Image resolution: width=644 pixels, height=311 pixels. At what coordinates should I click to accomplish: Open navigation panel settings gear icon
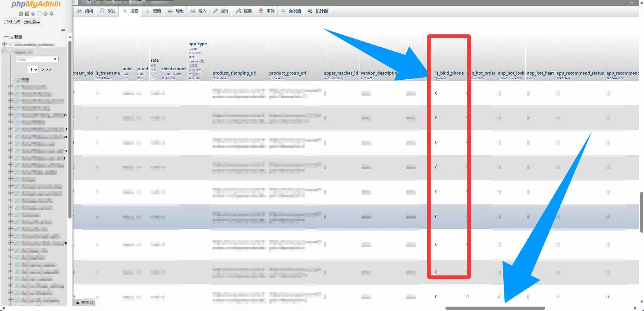pos(45,14)
